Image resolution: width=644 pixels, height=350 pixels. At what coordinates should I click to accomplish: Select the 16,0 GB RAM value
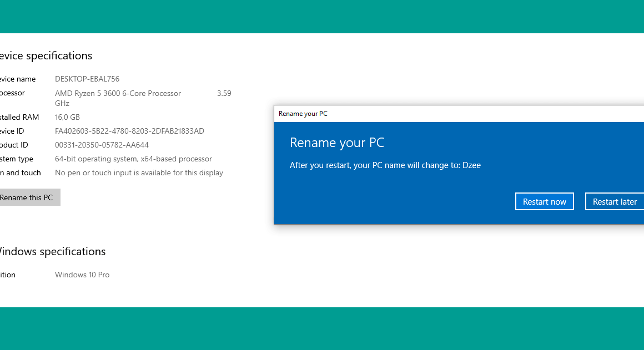tap(67, 117)
